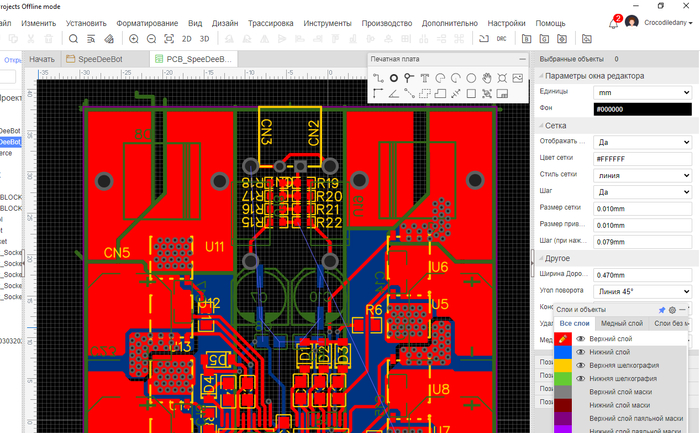Open the Медный слой tab
Viewport: 700px width, 433px height.
pyautogui.click(x=622, y=323)
